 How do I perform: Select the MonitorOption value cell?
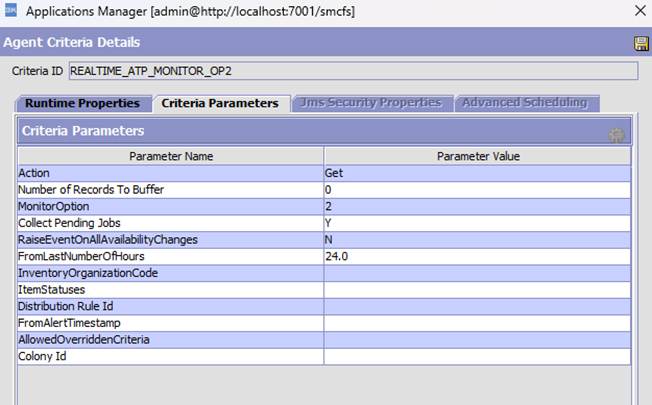tap(477, 206)
